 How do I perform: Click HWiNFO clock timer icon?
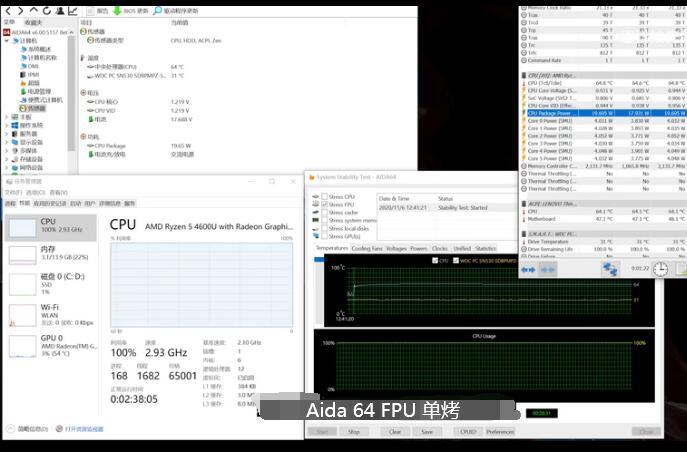(x=661, y=269)
